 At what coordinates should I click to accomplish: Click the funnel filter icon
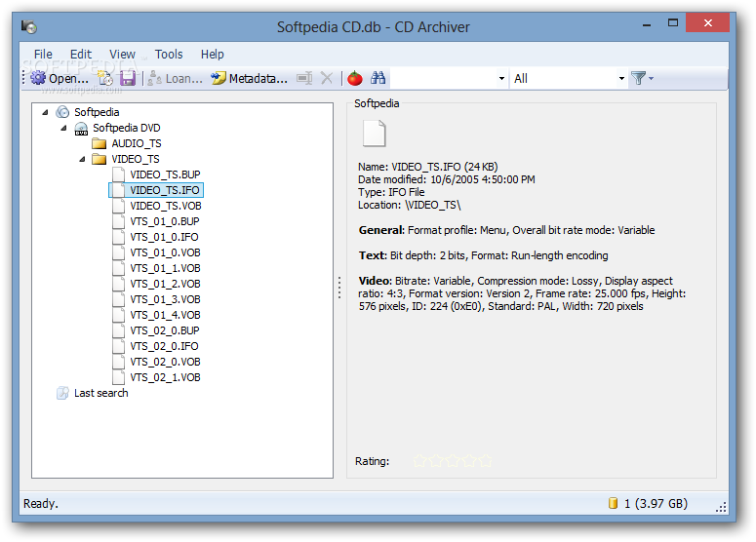(x=638, y=78)
